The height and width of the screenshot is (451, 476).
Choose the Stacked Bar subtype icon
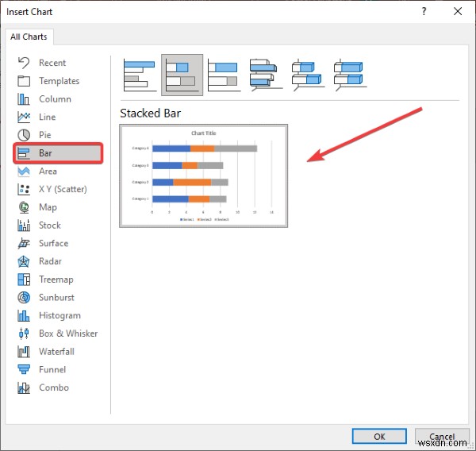(182, 75)
